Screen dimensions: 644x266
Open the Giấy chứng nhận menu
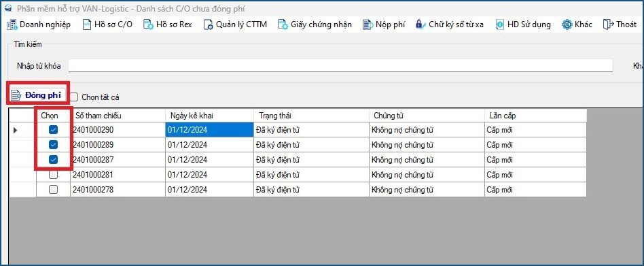pyautogui.click(x=315, y=24)
